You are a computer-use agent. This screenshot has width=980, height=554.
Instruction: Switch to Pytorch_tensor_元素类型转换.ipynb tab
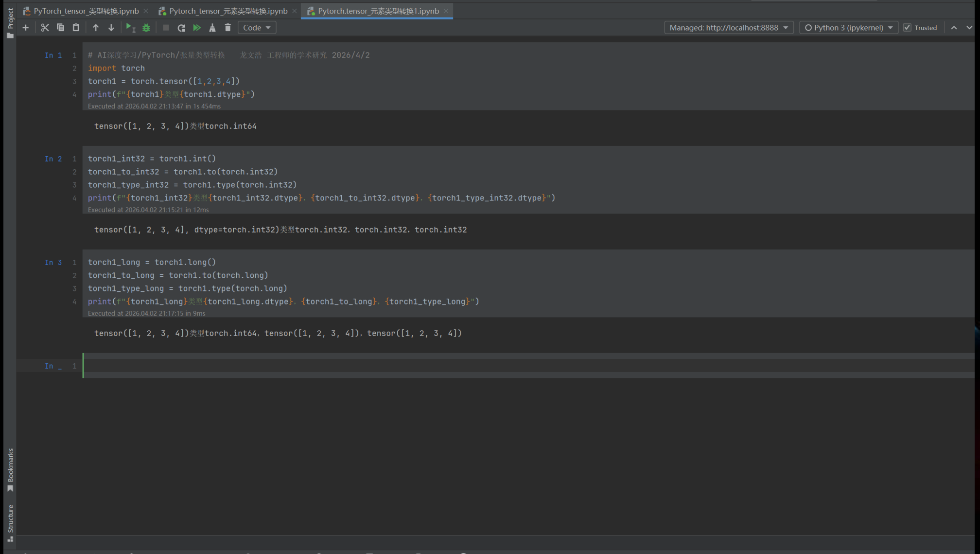click(228, 11)
